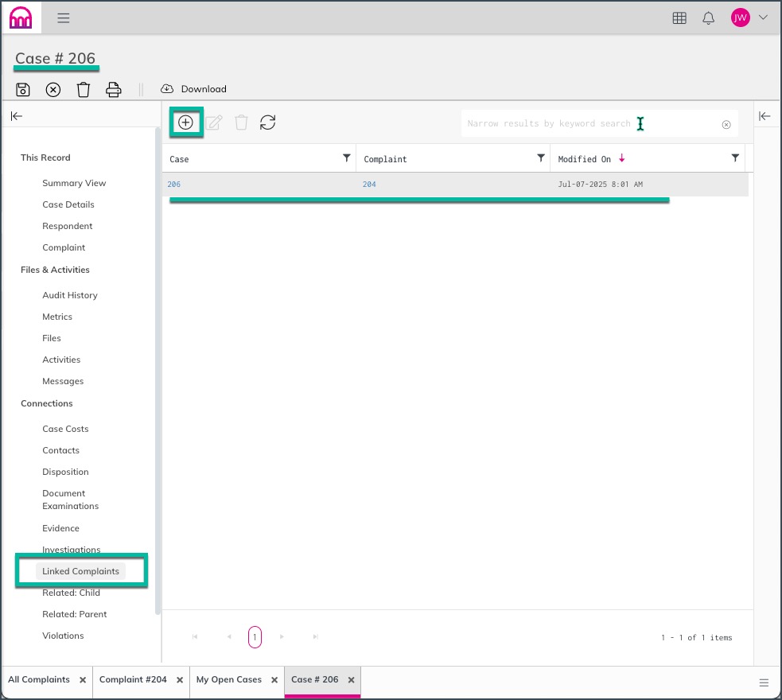Screen dimensions: 782x700
Task: Open Contacts section
Action: (x=60, y=450)
